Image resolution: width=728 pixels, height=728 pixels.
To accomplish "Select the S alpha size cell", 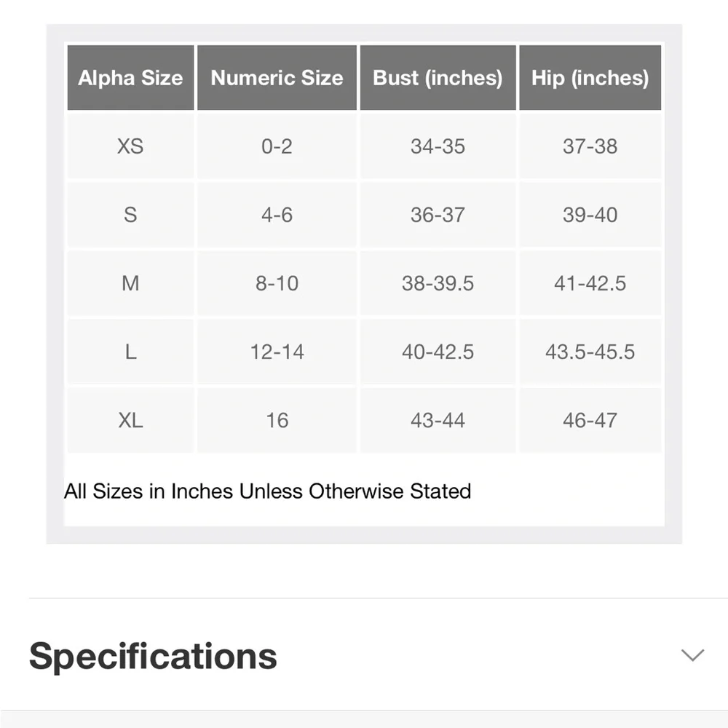I will pos(130,215).
